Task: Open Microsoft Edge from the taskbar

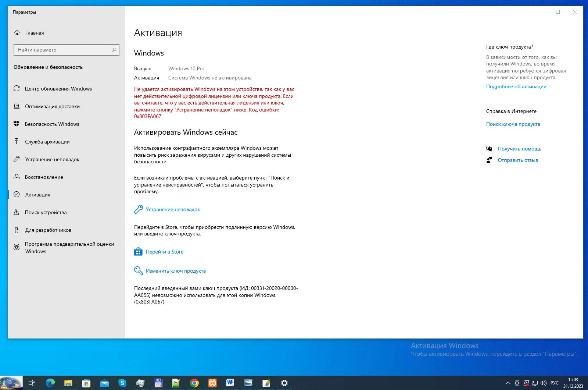Action: 50,383
